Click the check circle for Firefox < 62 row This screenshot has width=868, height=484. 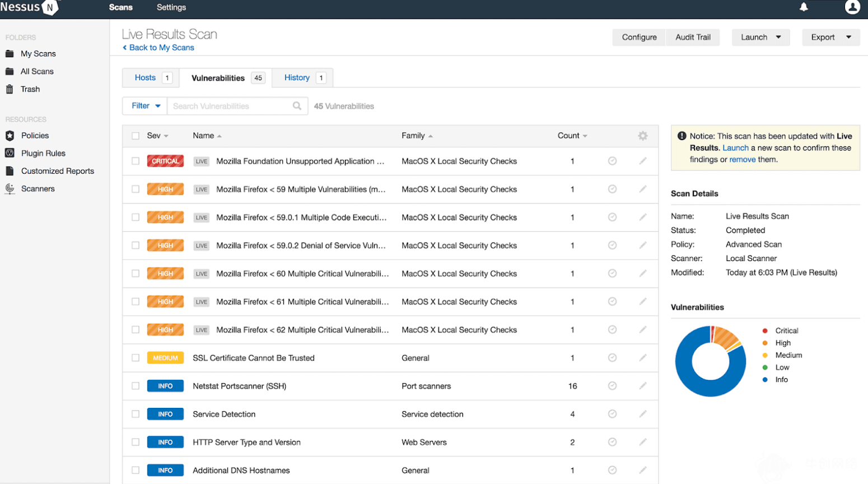[x=612, y=329]
